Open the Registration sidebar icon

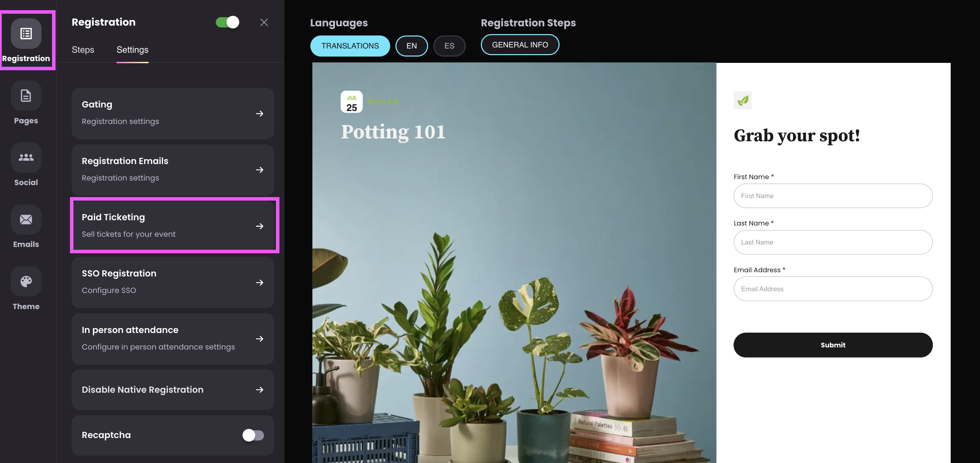click(26, 33)
